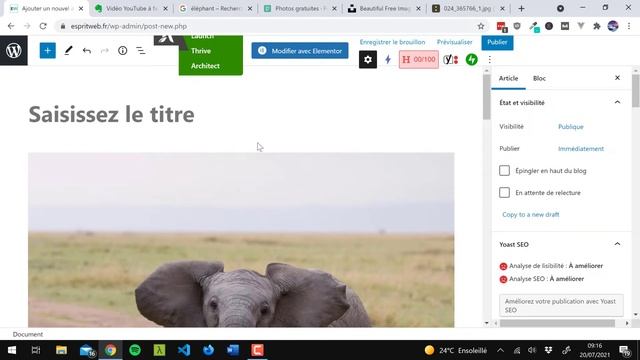Click Modifier avec Elementor button
640x360 pixels.
[x=300, y=51]
